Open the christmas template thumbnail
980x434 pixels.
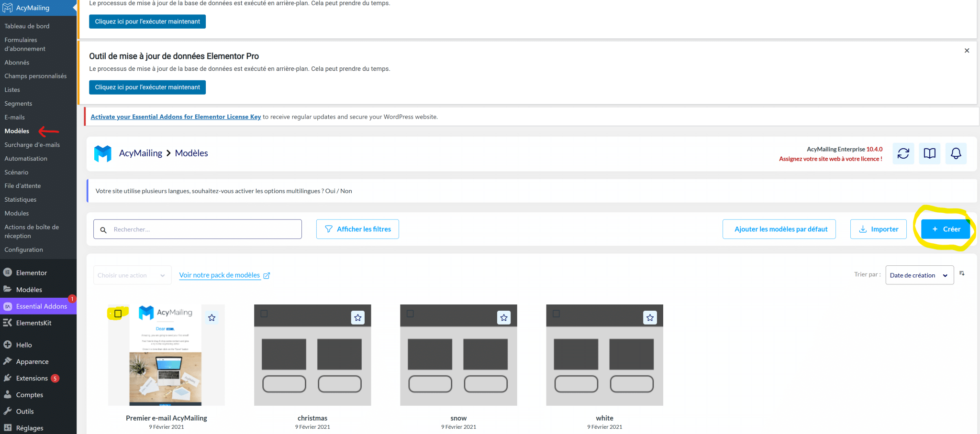[312, 355]
